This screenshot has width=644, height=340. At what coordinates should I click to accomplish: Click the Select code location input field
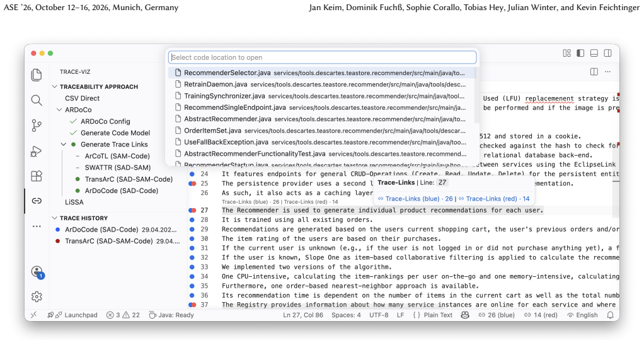(x=323, y=57)
